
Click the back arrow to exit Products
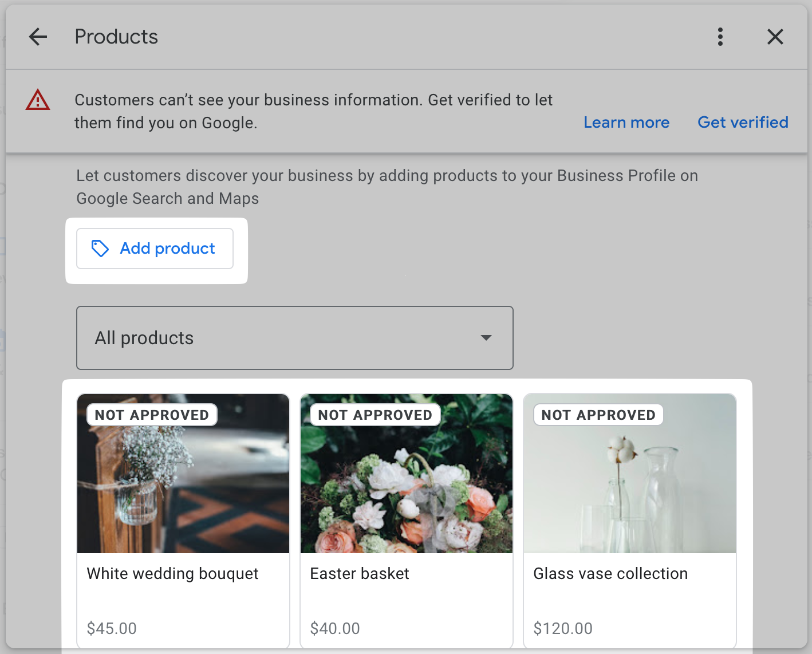click(38, 37)
